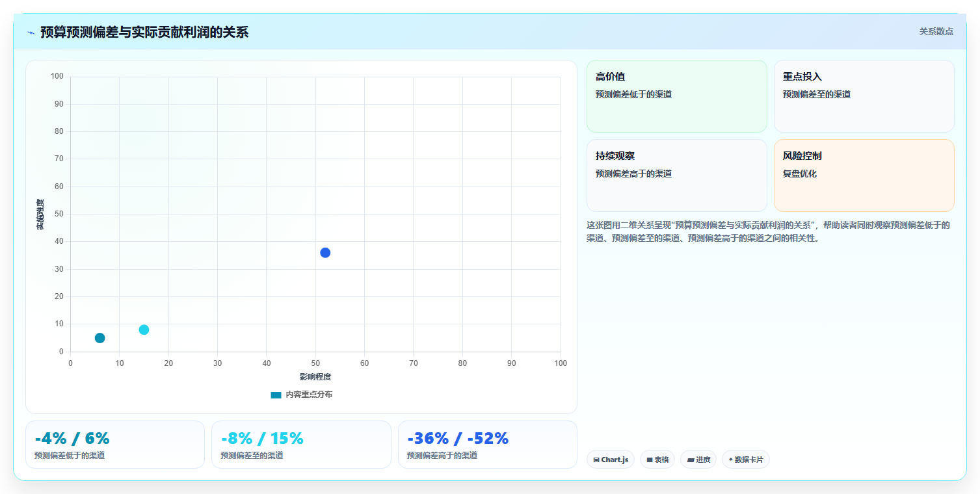Click the 影响程度 x-axis title
Screen dimensions: 980x494
(x=315, y=377)
